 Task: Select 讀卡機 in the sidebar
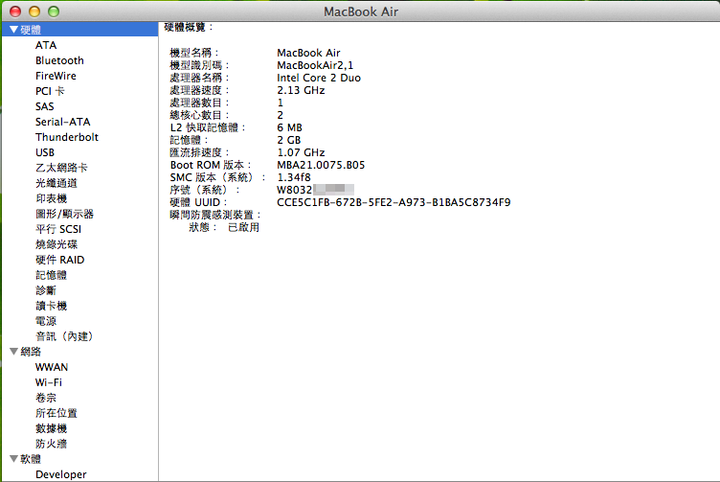pyautogui.click(x=51, y=306)
